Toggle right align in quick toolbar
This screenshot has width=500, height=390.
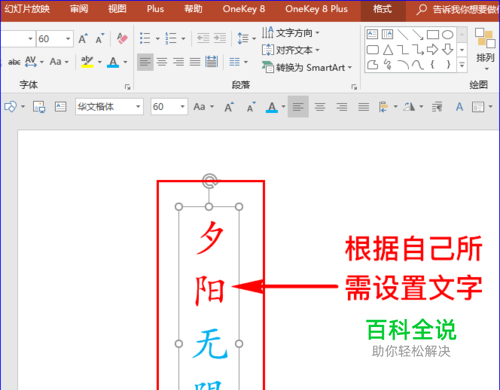coord(342,107)
